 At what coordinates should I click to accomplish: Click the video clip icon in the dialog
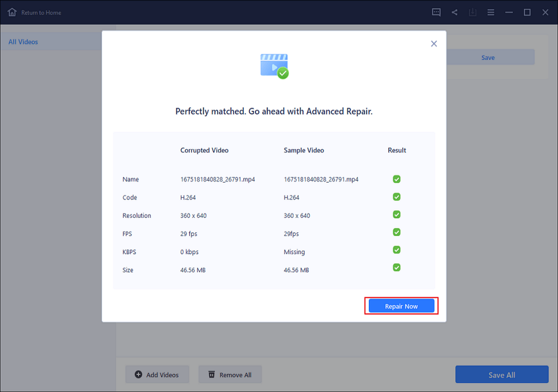pos(274,65)
